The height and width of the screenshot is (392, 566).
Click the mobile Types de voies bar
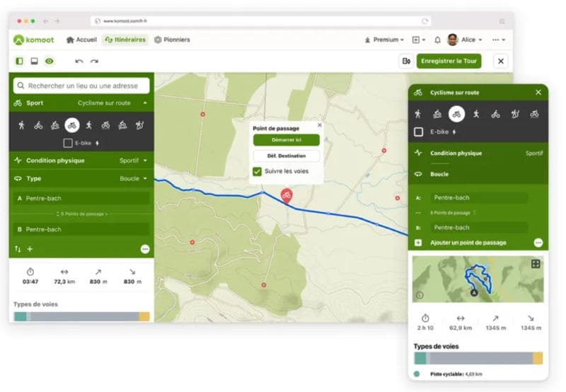click(478, 359)
